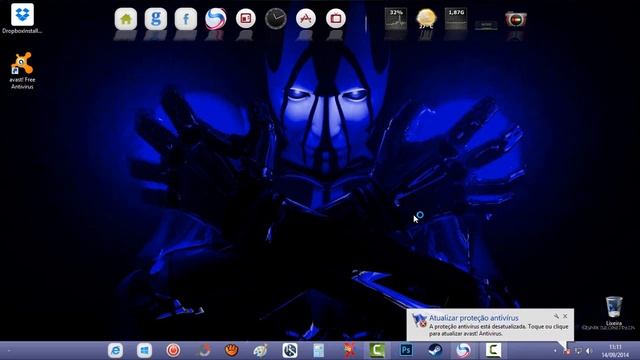The height and width of the screenshot is (360, 640).
Task: Click the 32% CPU monitor widget
Action: point(396,19)
